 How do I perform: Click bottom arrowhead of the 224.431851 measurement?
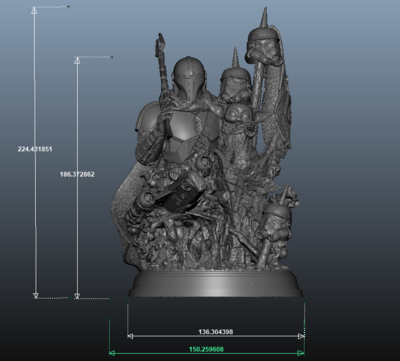click(x=36, y=295)
